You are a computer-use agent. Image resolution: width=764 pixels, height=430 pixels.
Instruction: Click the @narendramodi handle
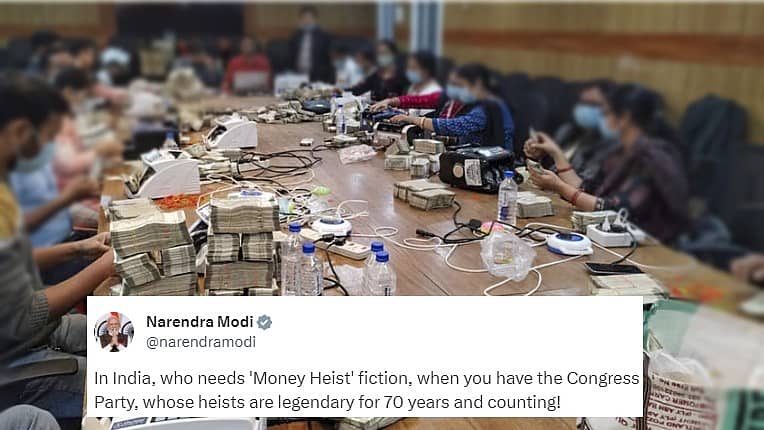tap(201, 342)
